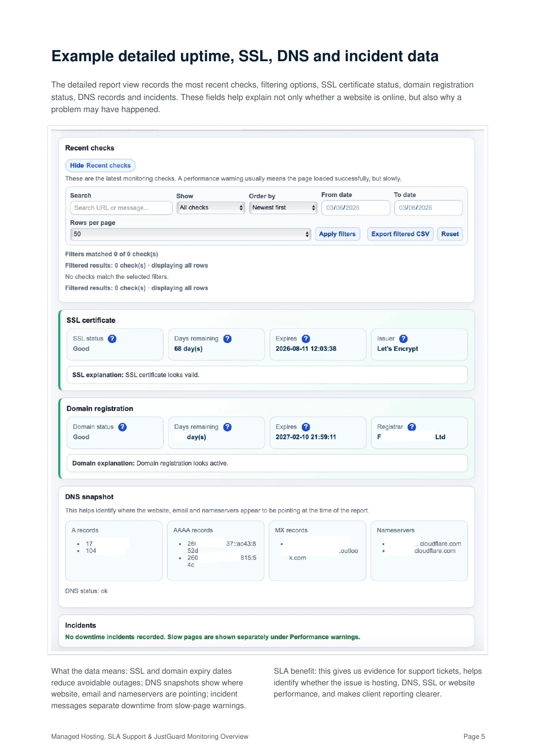Click the 'Domain registration' heading
This screenshot has height=756, width=535.
100,409
